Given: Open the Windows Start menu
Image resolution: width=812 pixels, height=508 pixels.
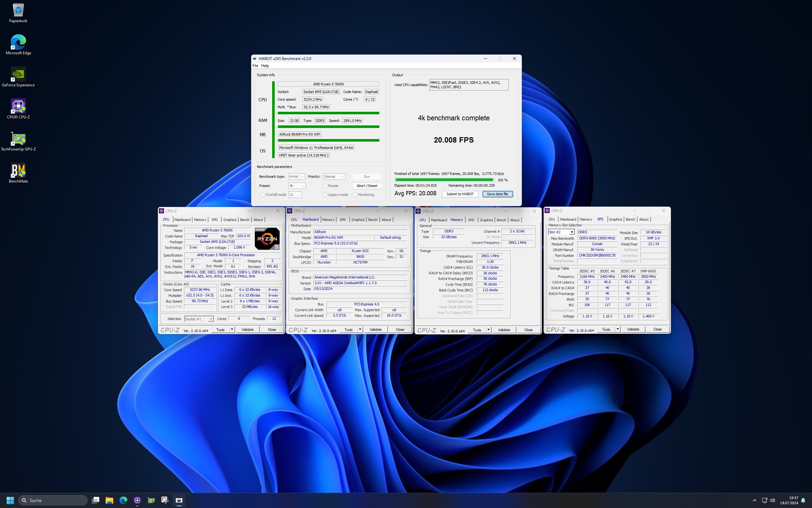Looking at the screenshot, I should tap(10, 500).
